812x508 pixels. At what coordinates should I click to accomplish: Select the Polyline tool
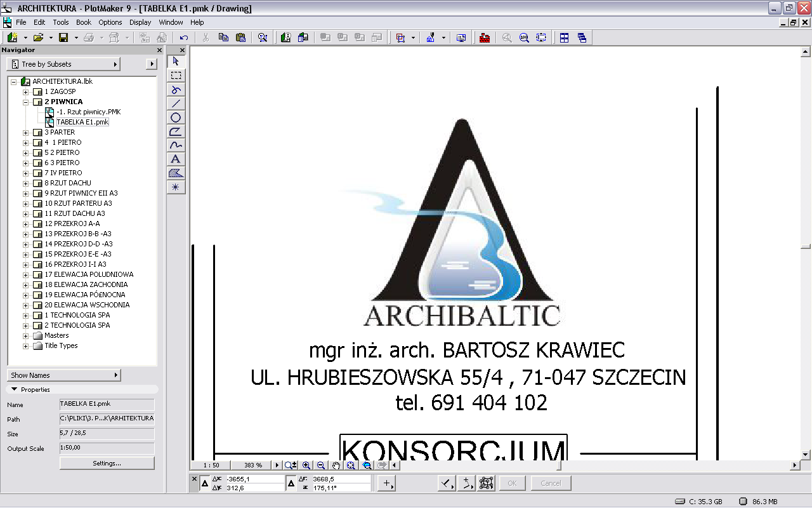[176, 131]
